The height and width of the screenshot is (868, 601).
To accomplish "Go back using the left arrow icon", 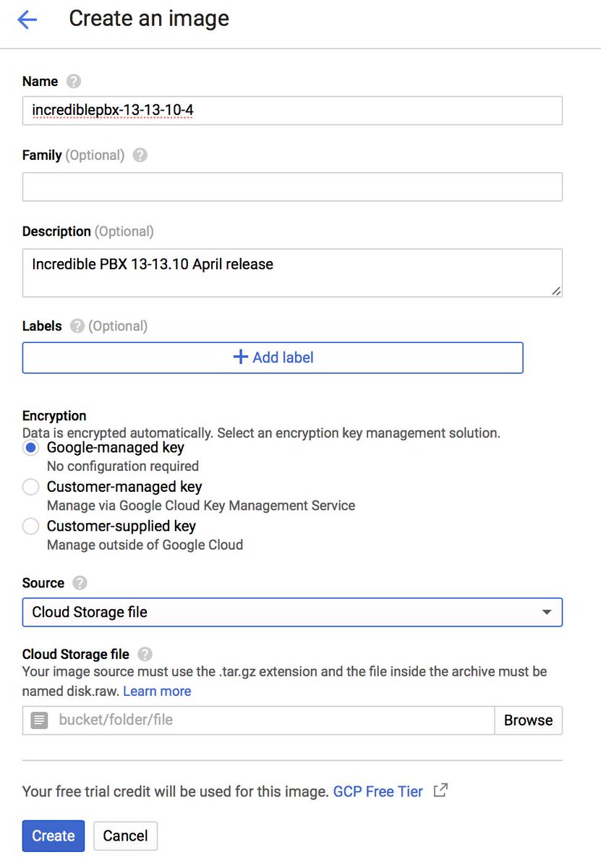I will click(x=27, y=19).
